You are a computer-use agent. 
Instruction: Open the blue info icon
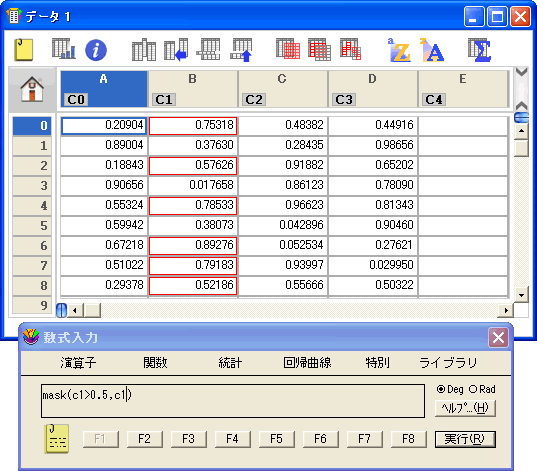tap(96, 50)
